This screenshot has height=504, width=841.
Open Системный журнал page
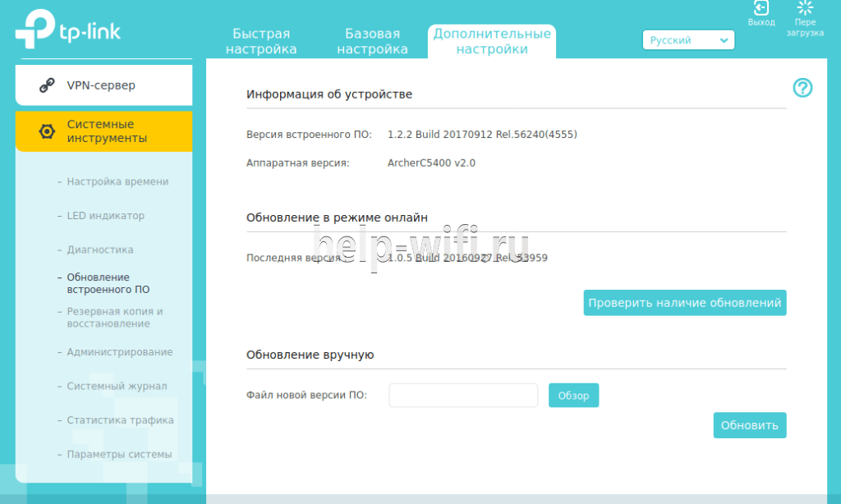pos(117,386)
